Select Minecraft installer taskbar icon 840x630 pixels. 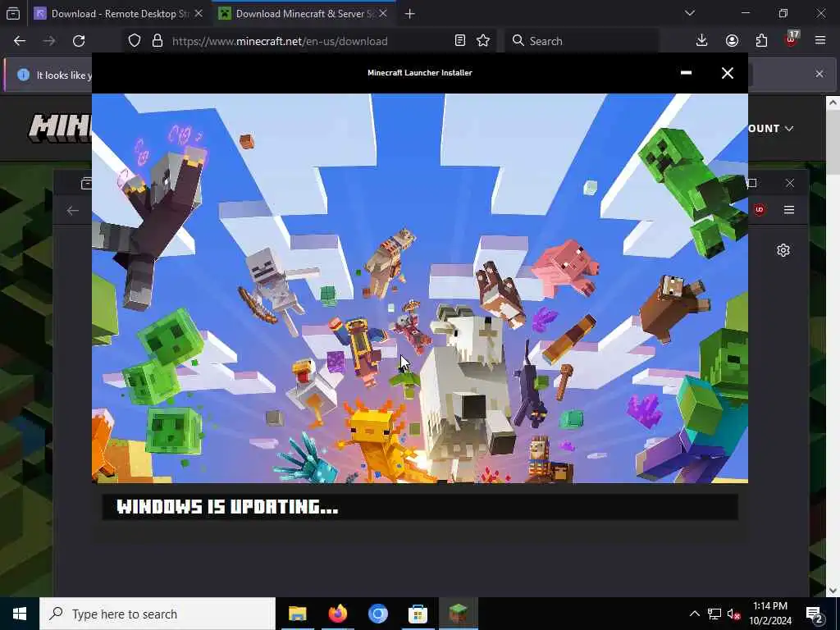pos(458,614)
